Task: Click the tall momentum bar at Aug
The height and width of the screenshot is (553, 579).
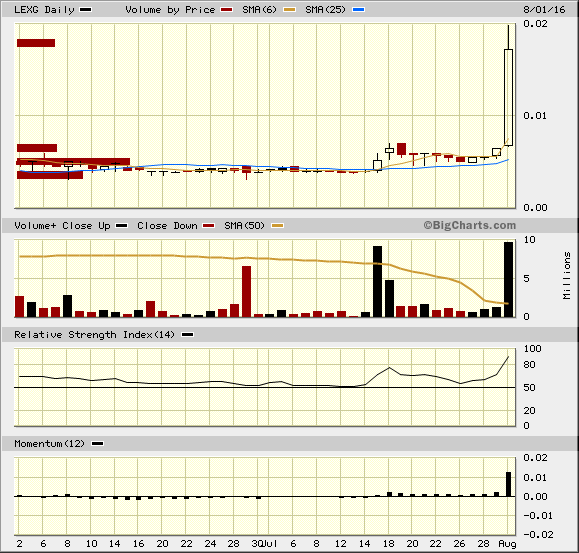Action: click(x=508, y=484)
